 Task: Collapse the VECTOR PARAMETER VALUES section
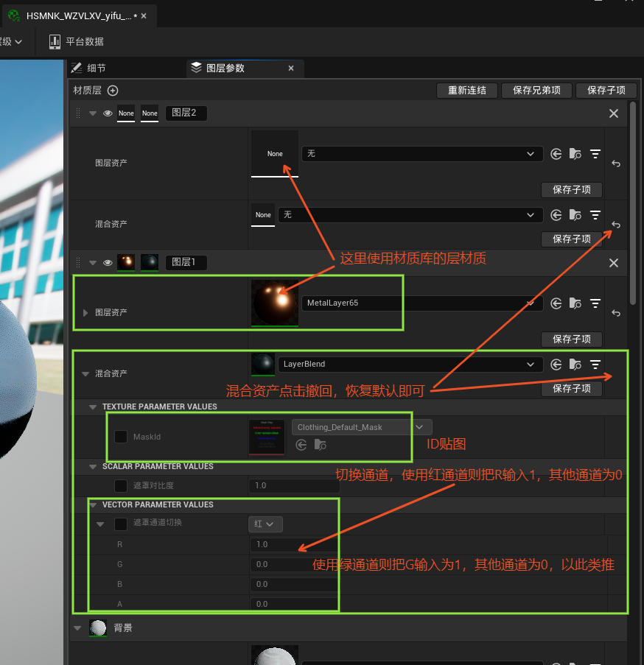(94, 504)
